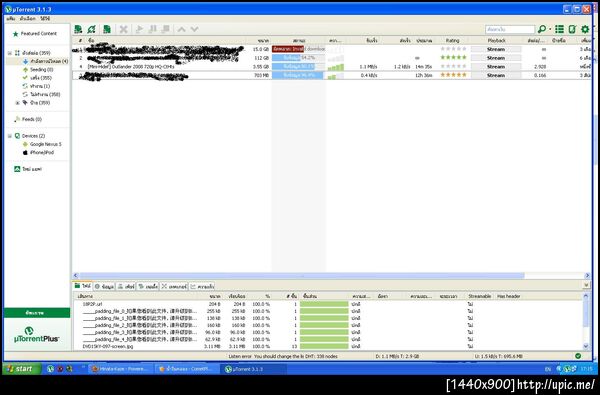Open Preferences with the gear icon
600x395 pixels.
[x=585, y=29]
